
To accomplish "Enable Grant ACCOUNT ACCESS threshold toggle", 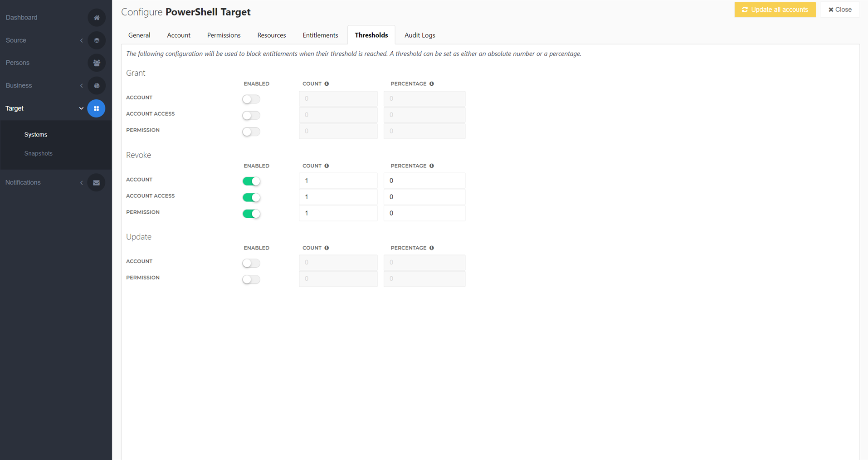I will point(251,115).
